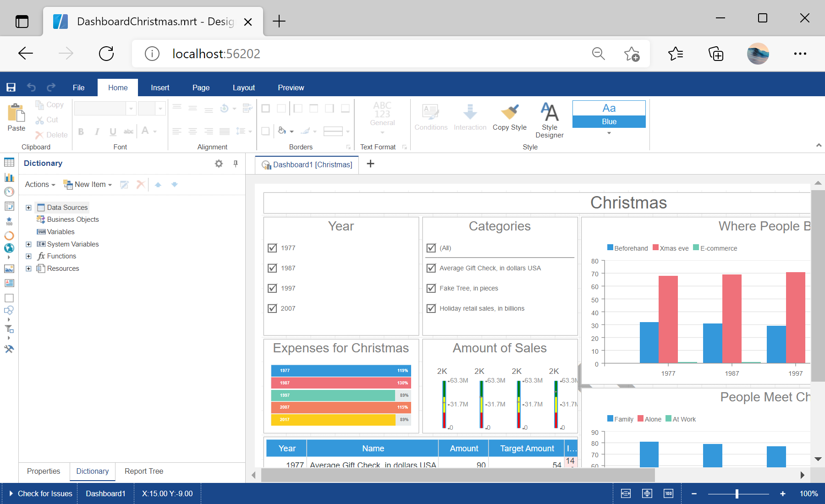Toggle Holiday retail sales checkbox
This screenshot has height=504, width=825.
pos(431,308)
